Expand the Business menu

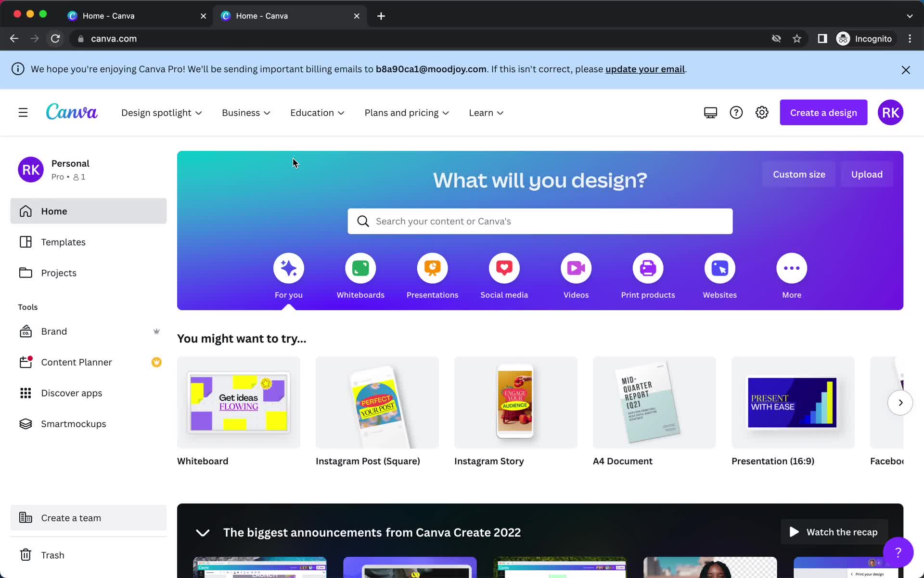pos(246,113)
